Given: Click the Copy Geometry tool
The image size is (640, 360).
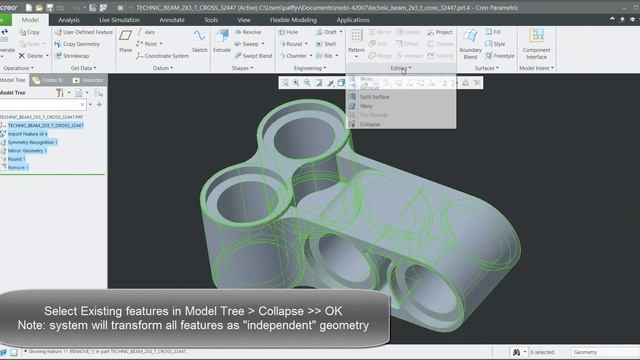Looking at the screenshot, I should pos(77,44).
